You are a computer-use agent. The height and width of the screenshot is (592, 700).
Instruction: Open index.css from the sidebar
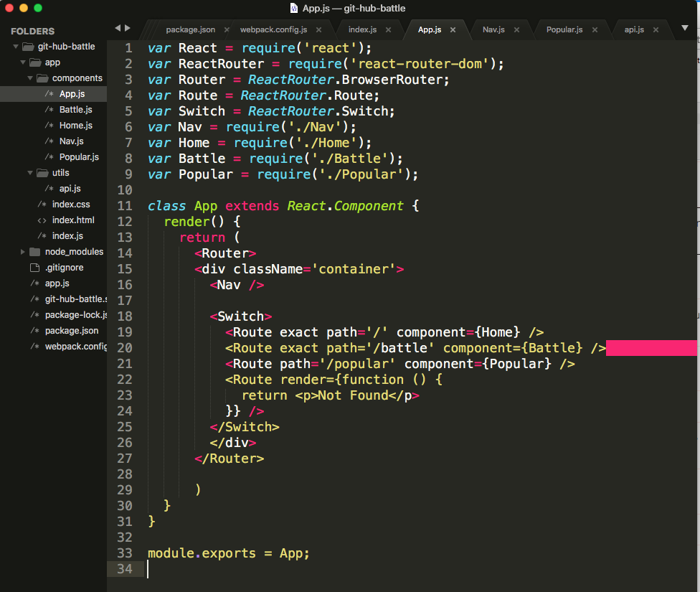71,205
